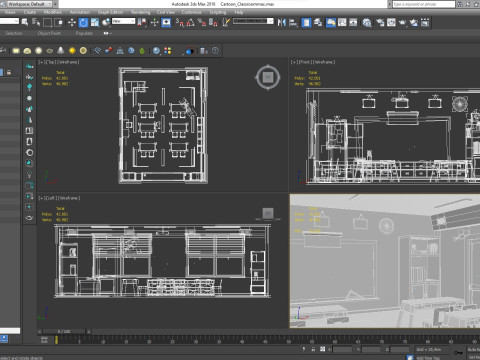
Task: Activate Select and Place tool
Action: pyautogui.click(x=106, y=22)
